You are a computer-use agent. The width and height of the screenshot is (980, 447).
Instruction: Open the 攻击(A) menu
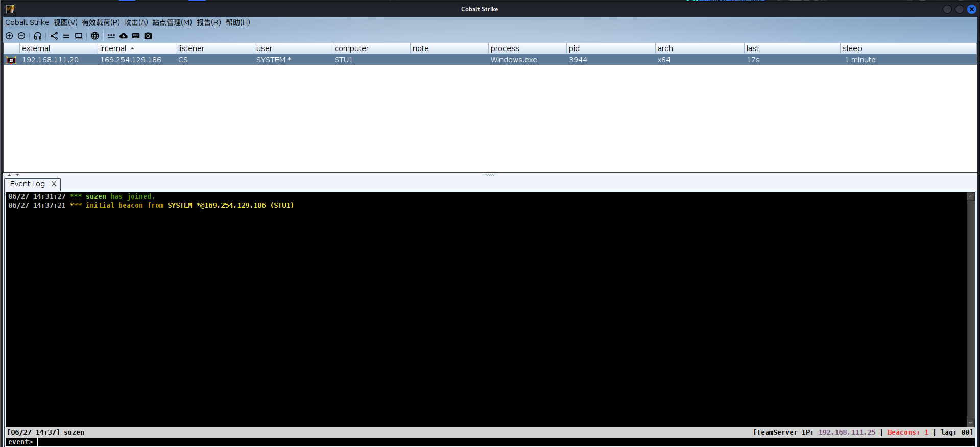tap(136, 22)
